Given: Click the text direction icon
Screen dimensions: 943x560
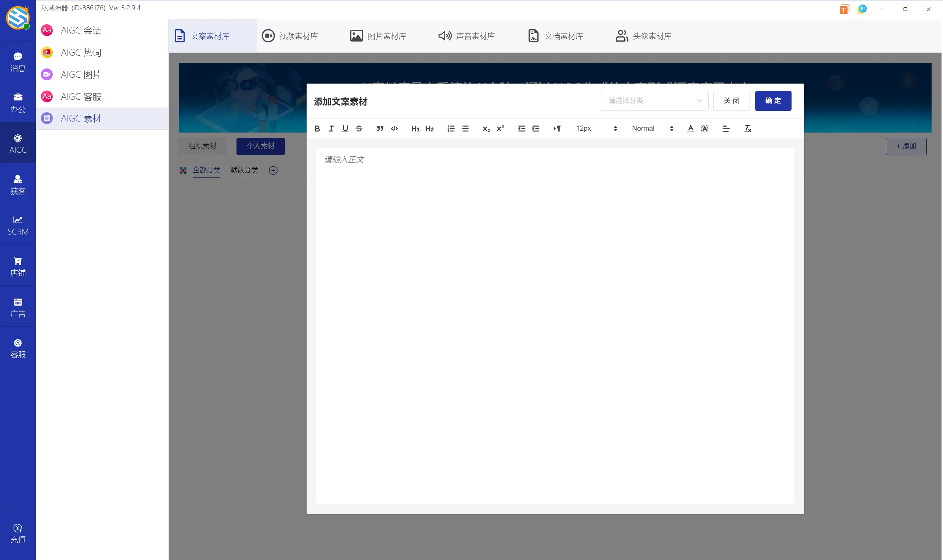Looking at the screenshot, I should pyautogui.click(x=557, y=129).
